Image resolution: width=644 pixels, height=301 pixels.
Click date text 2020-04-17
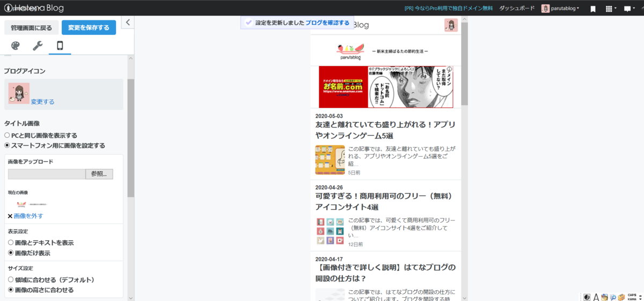pyautogui.click(x=329, y=259)
